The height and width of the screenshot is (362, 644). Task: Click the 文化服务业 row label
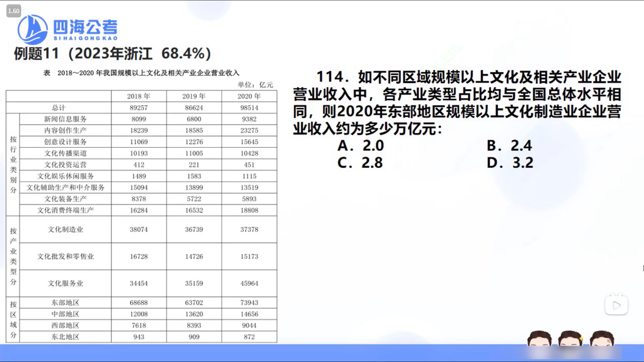(65, 284)
